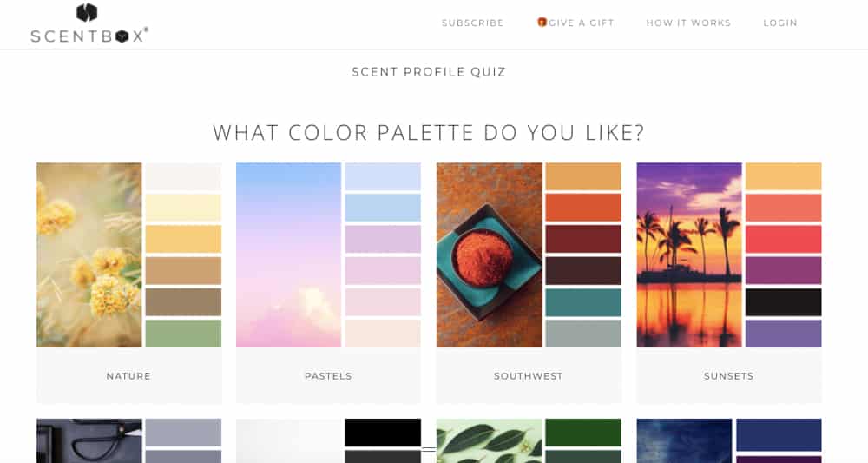Click the Scentbox cube logo icon
The width and height of the screenshot is (868, 463).
[x=87, y=12]
